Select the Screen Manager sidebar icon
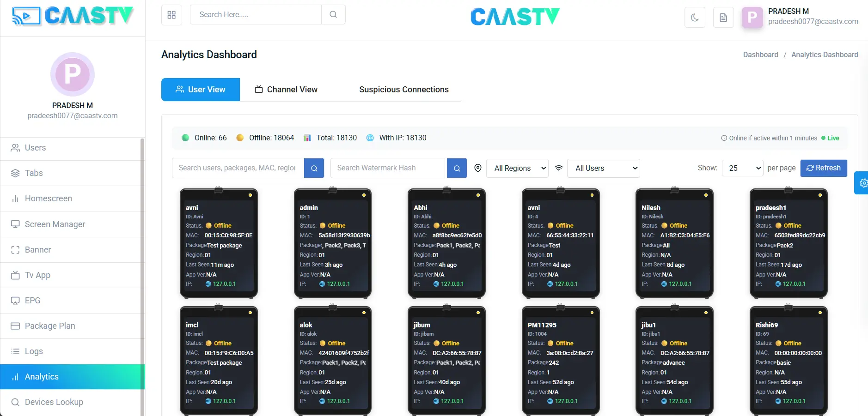The height and width of the screenshot is (416, 868). click(x=15, y=224)
